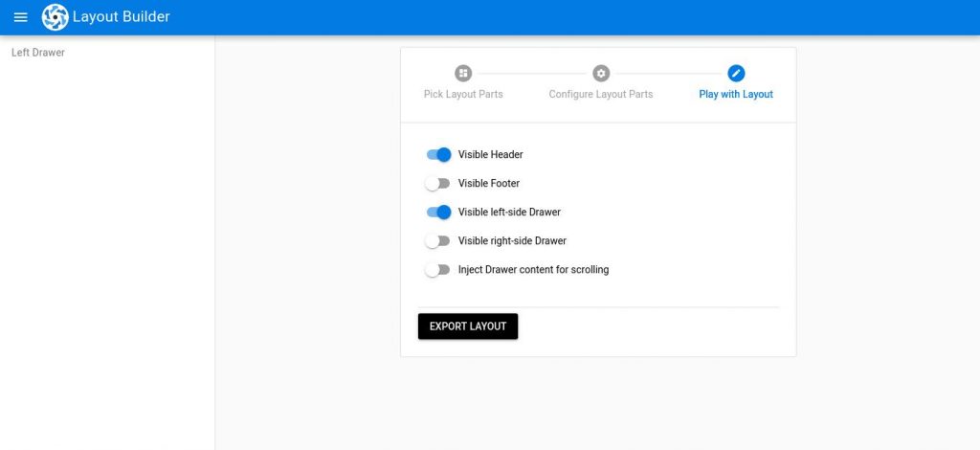Screen dimensions: 980x450
Task: Enable the Visible Footer toggle
Action: point(437,184)
